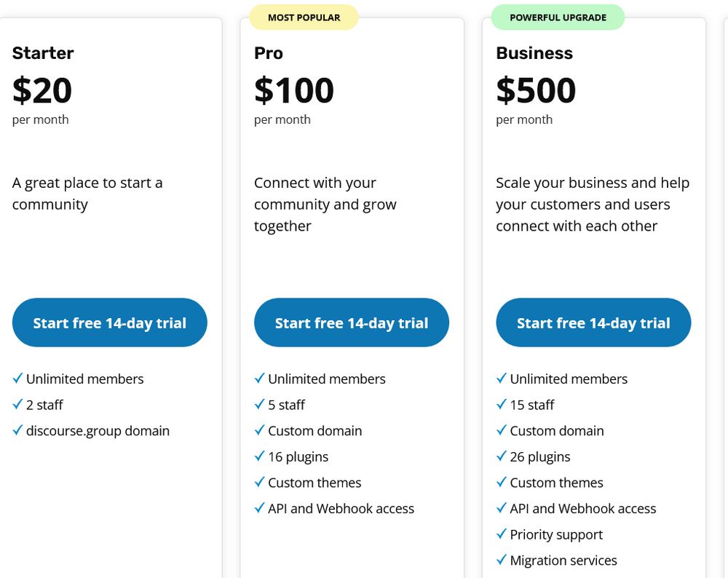Click the $500 per month price

coord(536,90)
